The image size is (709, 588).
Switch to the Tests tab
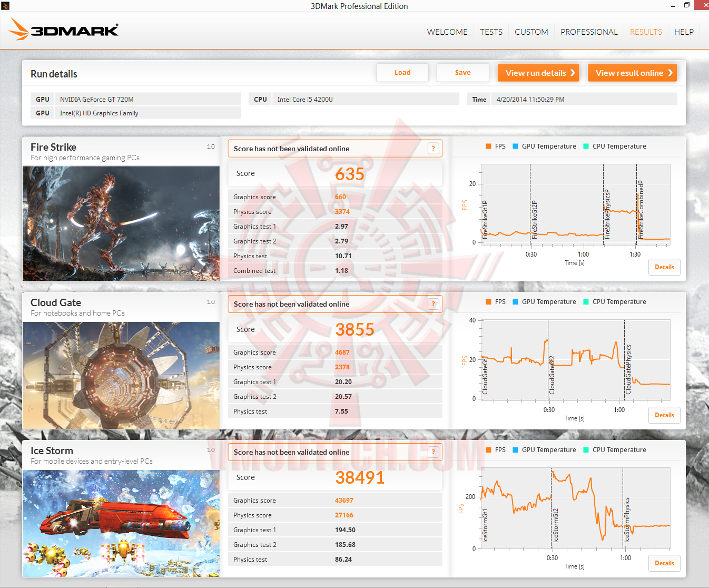tap(491, 32)
